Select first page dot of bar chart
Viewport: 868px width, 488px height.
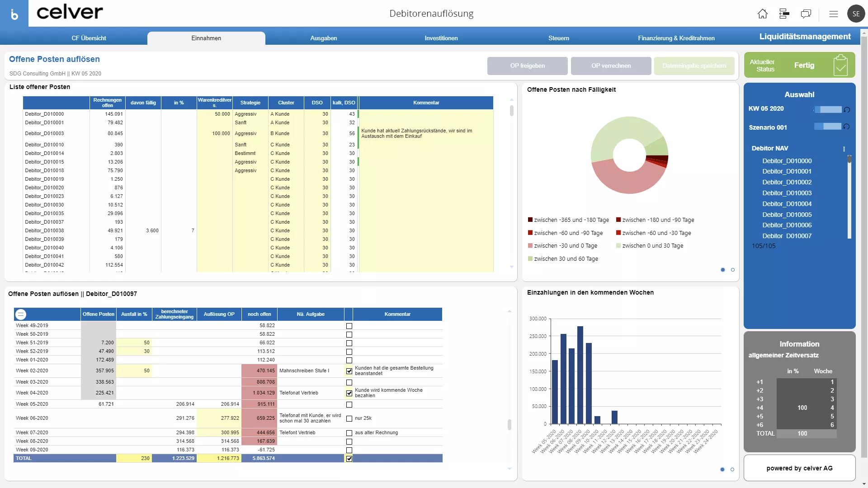point(722,469)
